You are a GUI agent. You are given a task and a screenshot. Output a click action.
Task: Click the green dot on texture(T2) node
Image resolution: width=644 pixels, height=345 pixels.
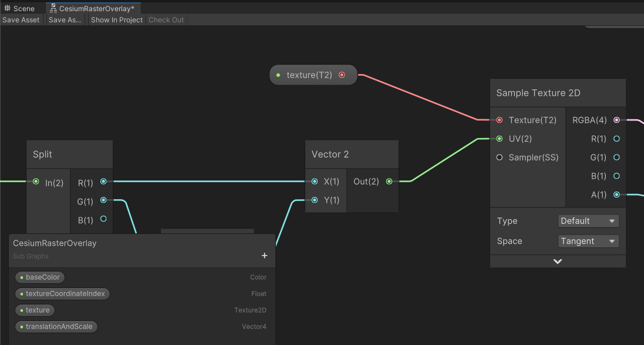coord(278,75)
